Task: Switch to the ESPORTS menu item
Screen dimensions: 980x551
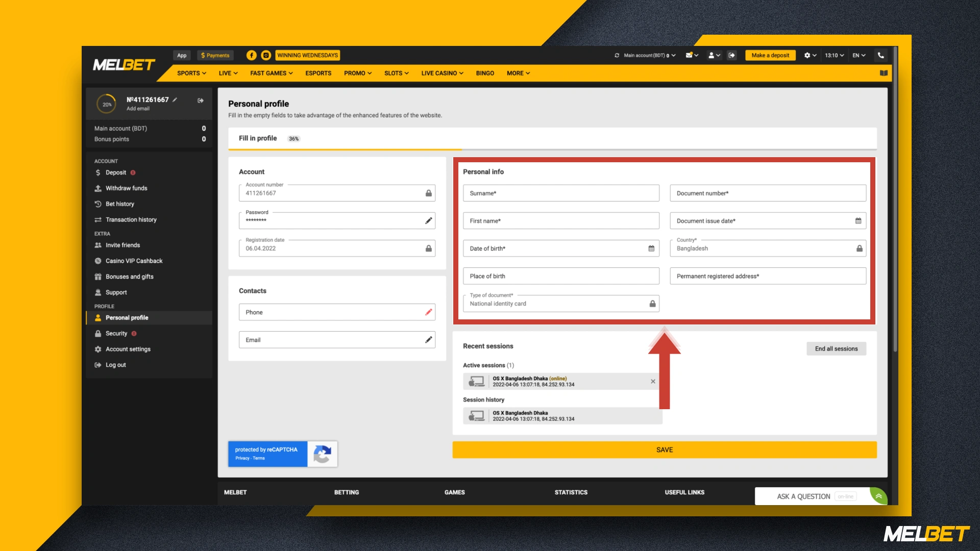Action: click(318, 73)
